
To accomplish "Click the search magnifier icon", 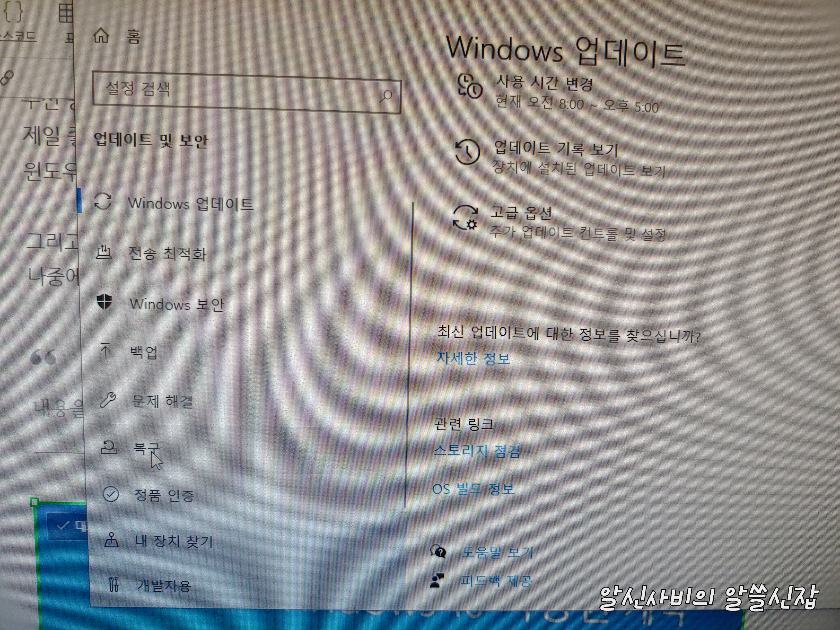I will pos(386,97).
